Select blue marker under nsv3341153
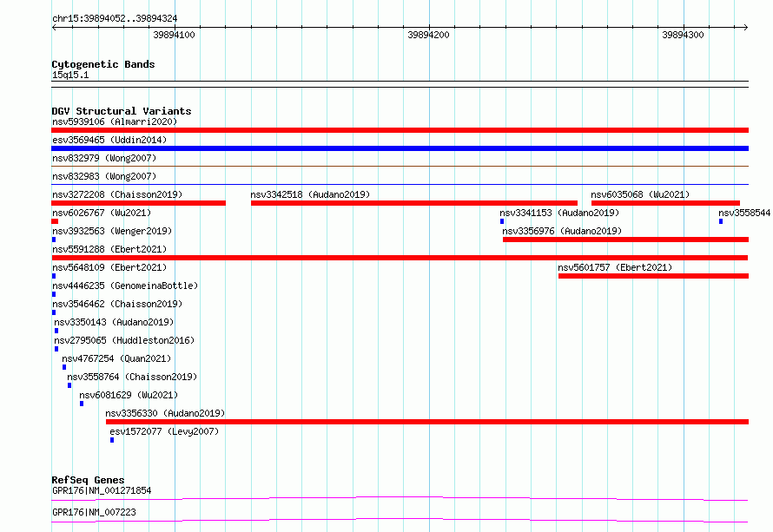The image size is (773, 532). pos(502,221)
